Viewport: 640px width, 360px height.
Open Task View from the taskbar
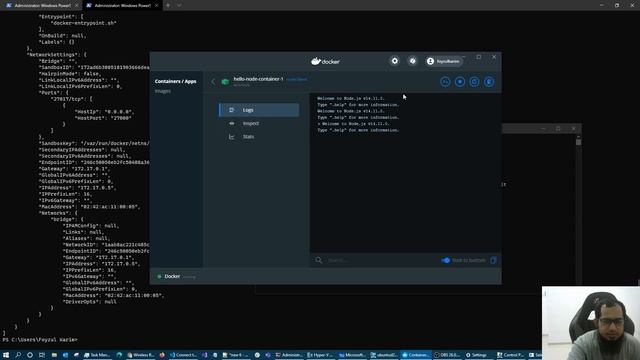tap(42, 355)
